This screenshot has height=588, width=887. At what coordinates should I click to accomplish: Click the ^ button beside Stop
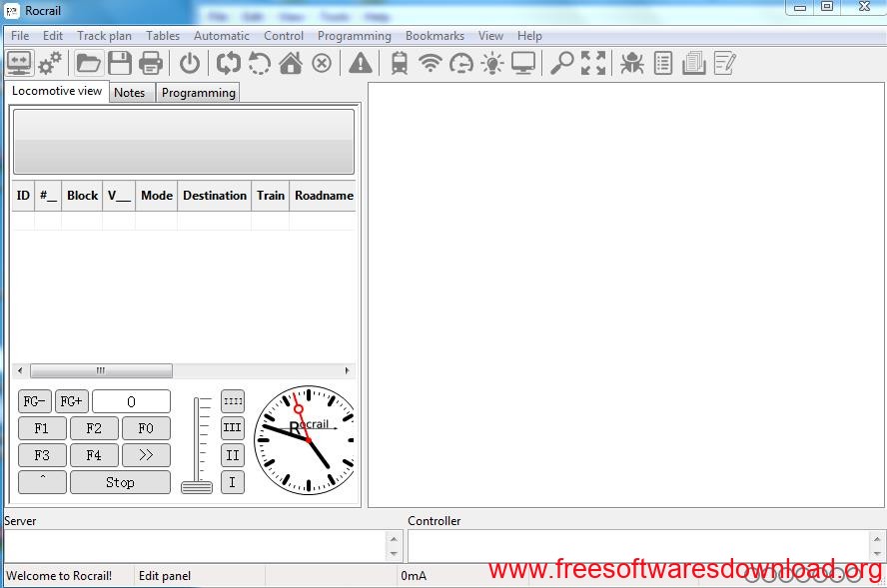click(42, 482)
